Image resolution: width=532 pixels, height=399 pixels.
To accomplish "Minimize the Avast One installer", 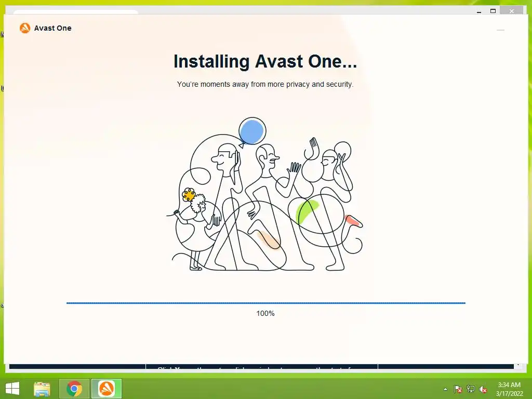I will click(x=500, y=30).
